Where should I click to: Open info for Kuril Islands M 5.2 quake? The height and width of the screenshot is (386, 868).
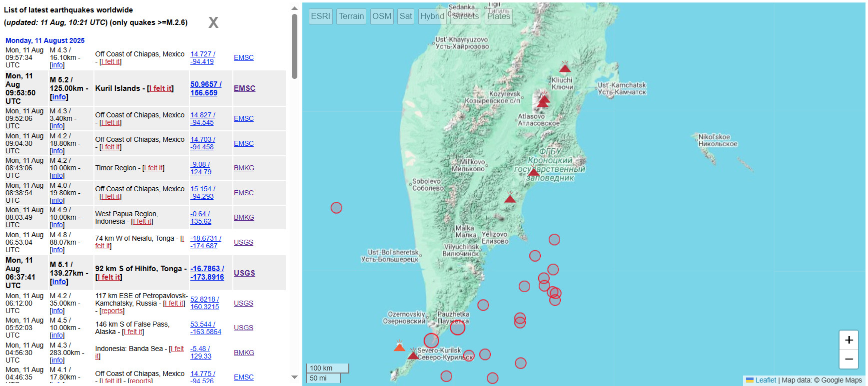pyautogui.click(x=59, y=97)
